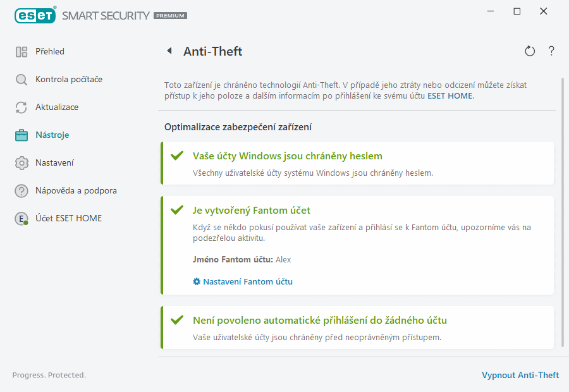569x392 pixels.
Task: Click Vypnout Anti-Theft button
Action: click(x=520, y=375)
